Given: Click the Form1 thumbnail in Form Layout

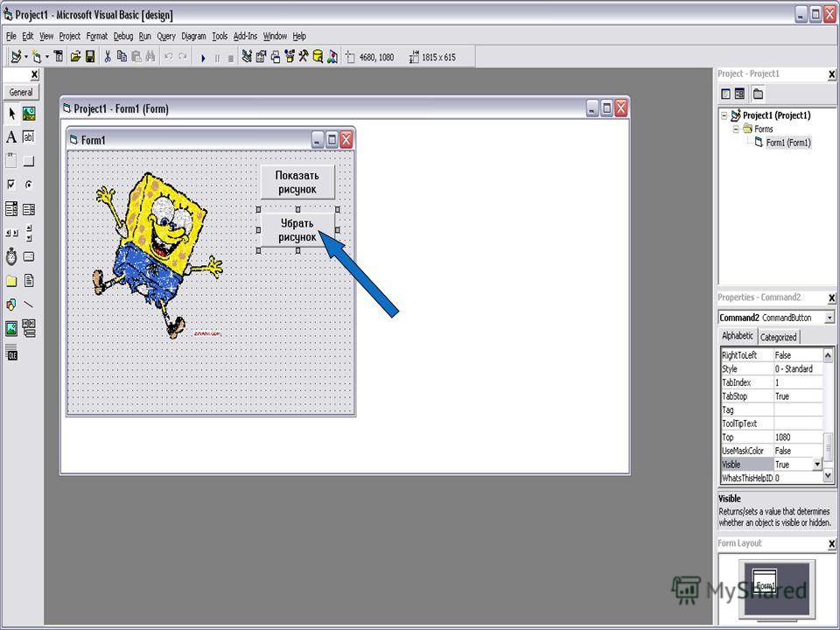Looking at the screenshot, I should [765, 581].
